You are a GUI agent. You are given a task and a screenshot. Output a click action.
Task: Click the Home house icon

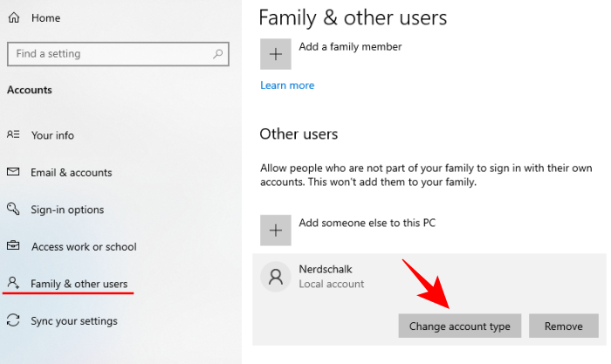14,17
